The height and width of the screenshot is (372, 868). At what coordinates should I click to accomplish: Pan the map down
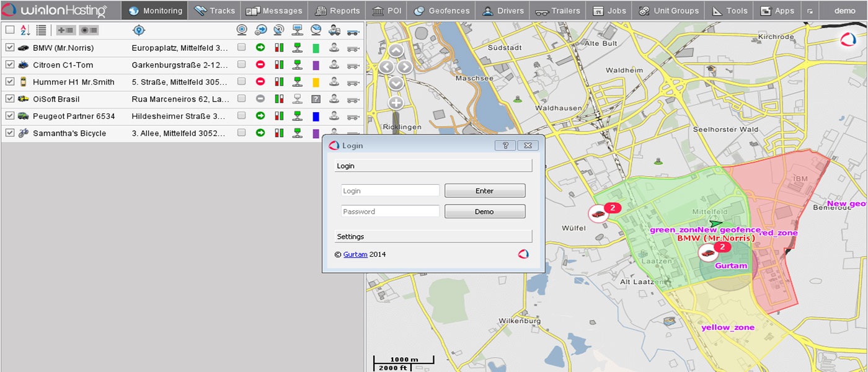[x=396, y=83]
